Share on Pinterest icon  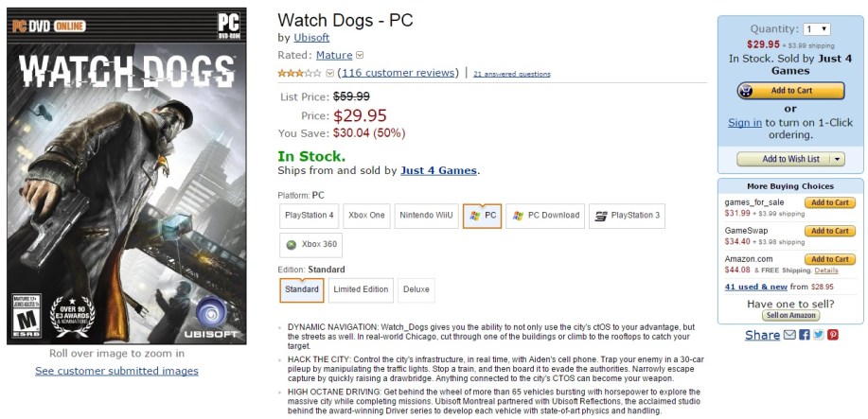tap(832, 335)
